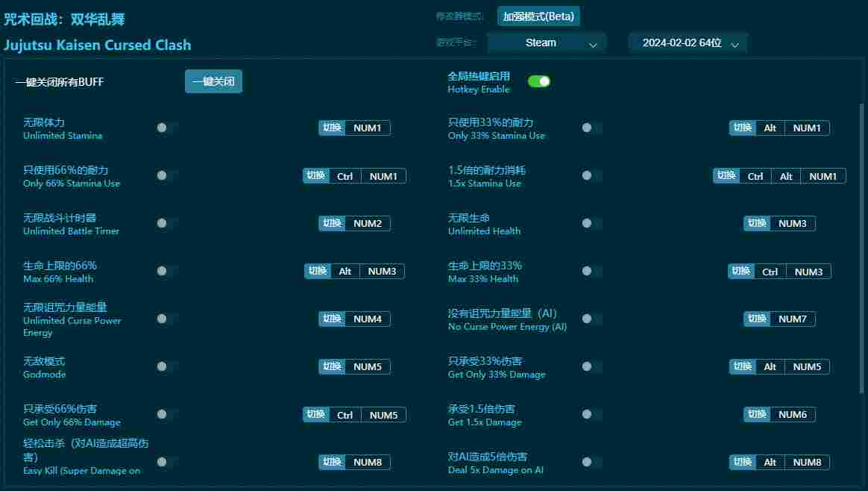
Task: Open the Steam platform dropdown
Action: (547, 43)
